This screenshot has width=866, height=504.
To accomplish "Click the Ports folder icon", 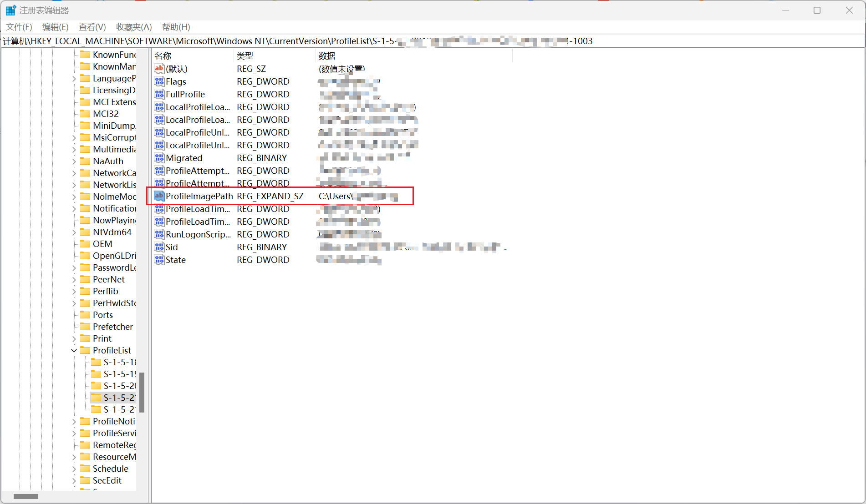I will tap(85, 315).
